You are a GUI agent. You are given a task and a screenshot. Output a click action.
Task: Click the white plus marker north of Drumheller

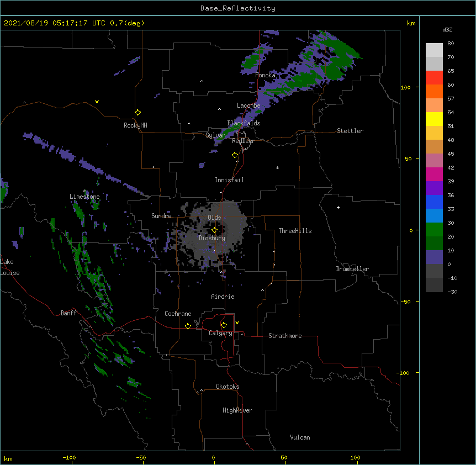click(338, 207)
